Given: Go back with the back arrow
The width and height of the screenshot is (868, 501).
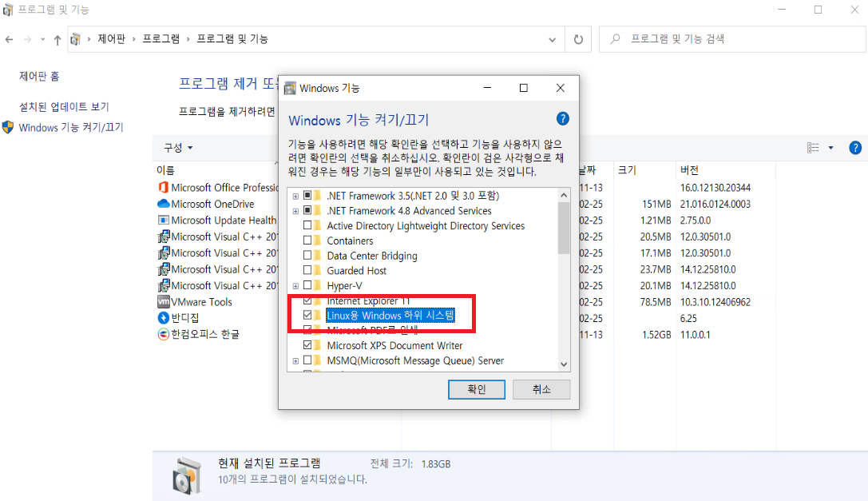Looking at the screenshot, I should (x=9, y=39).
